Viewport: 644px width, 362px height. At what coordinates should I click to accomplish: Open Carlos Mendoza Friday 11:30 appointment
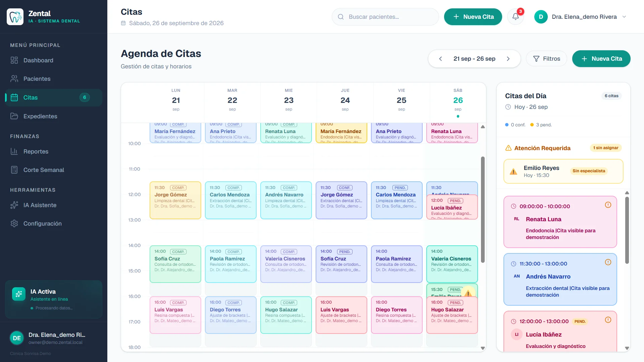click(x=396, y=200)
